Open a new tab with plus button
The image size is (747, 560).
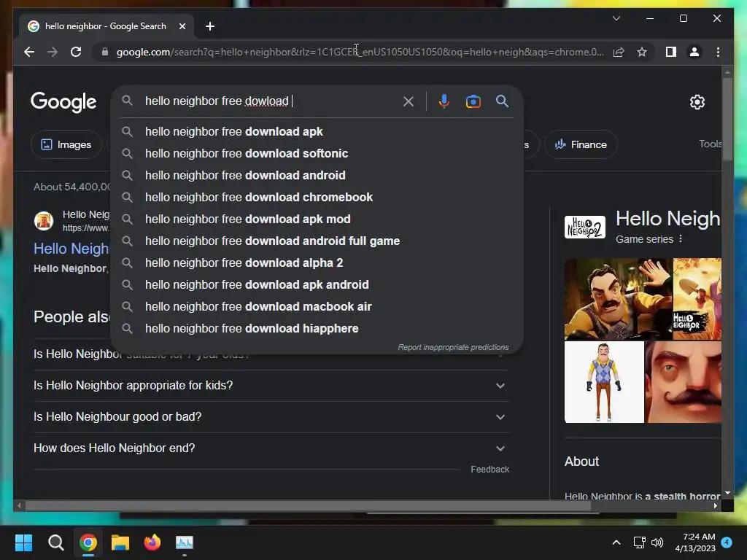pyautogui.click(x=210, y=26)
